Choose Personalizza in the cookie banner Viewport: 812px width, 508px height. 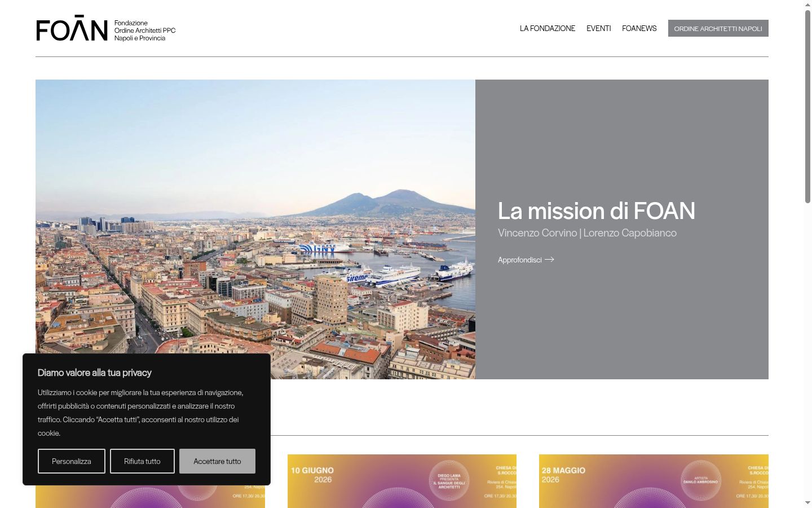click(72, 461)
